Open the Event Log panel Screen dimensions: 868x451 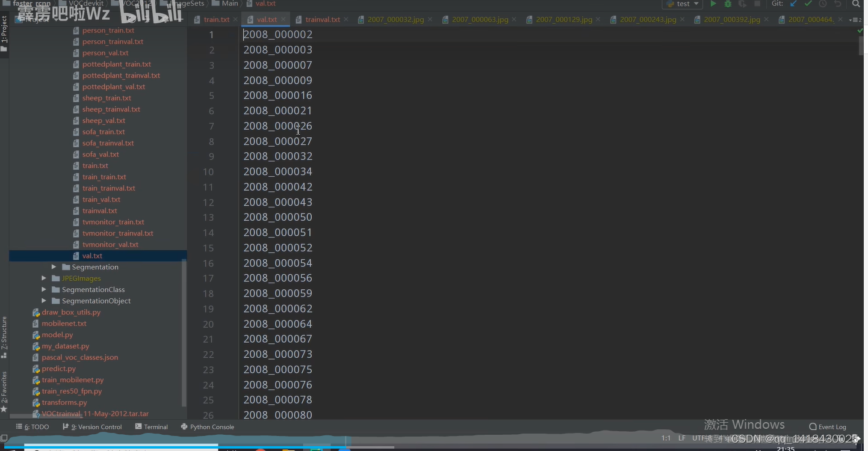828,427
